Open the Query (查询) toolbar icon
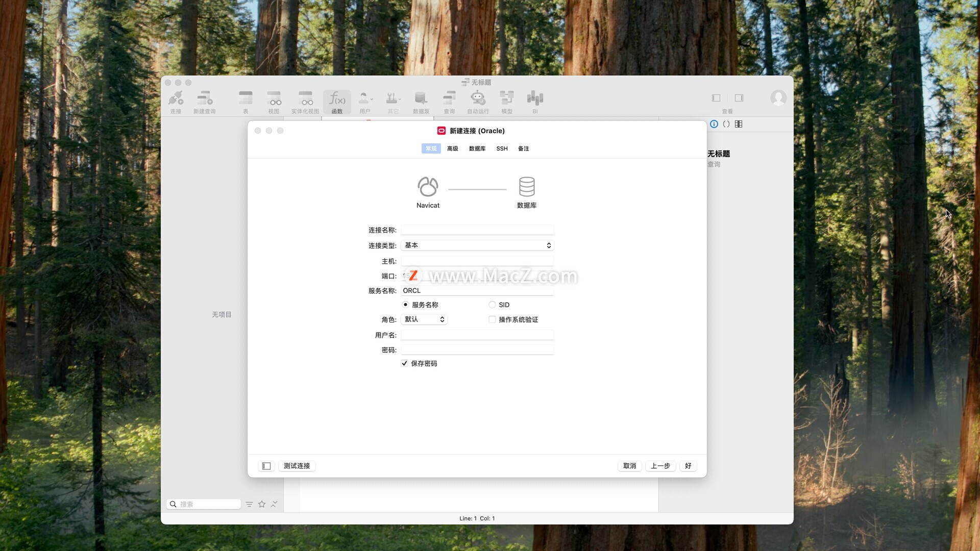Image resolution: width=980 pixels, height=551 pixels. point(449,102)
